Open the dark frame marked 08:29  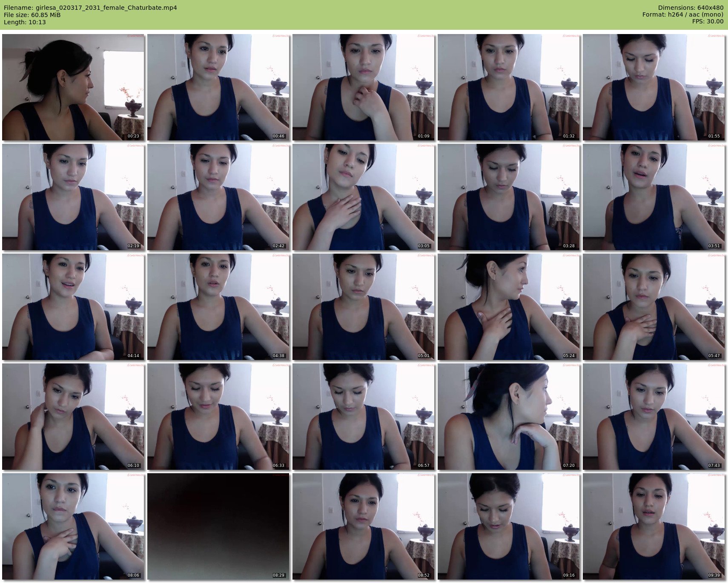pyautogui.click(x=218, y=526)
